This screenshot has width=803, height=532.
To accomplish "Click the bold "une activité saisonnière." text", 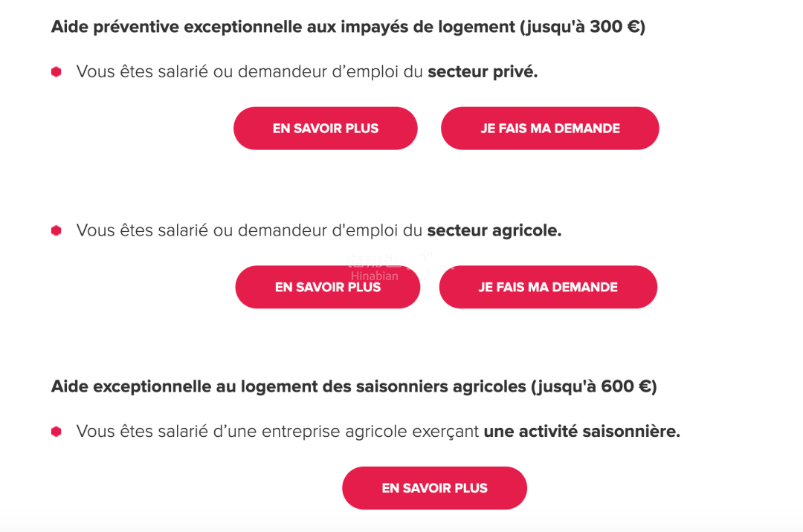I will 581,432.
